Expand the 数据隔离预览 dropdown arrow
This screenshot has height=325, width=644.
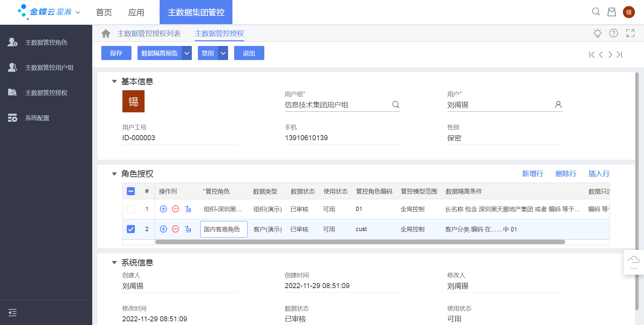(187, 53)
